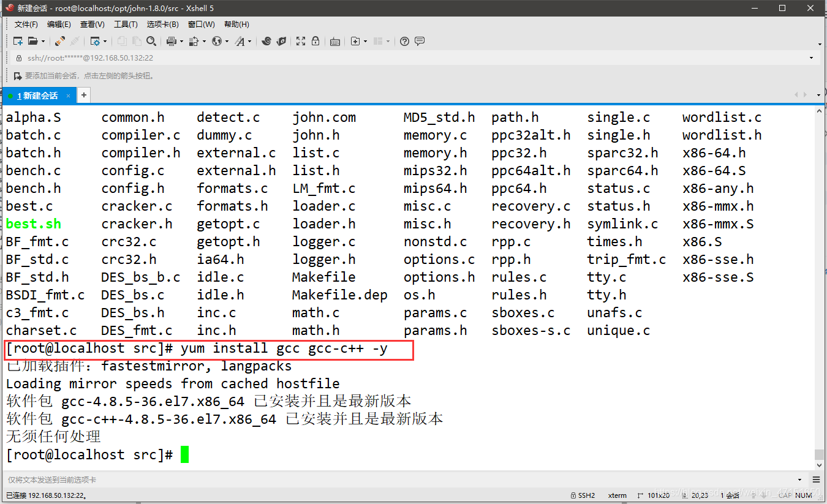Viewport: 827px width, 504px height.
Task: Click the john.com file name
Action: coord(324,118)
